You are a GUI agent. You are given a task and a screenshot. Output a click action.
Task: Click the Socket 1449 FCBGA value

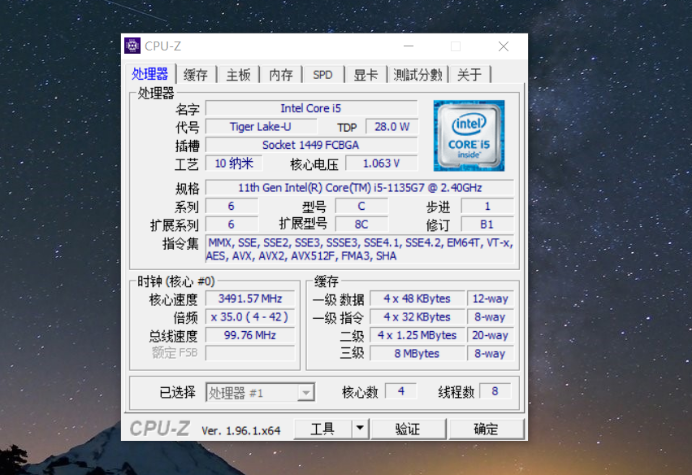(x=311, y=145)
